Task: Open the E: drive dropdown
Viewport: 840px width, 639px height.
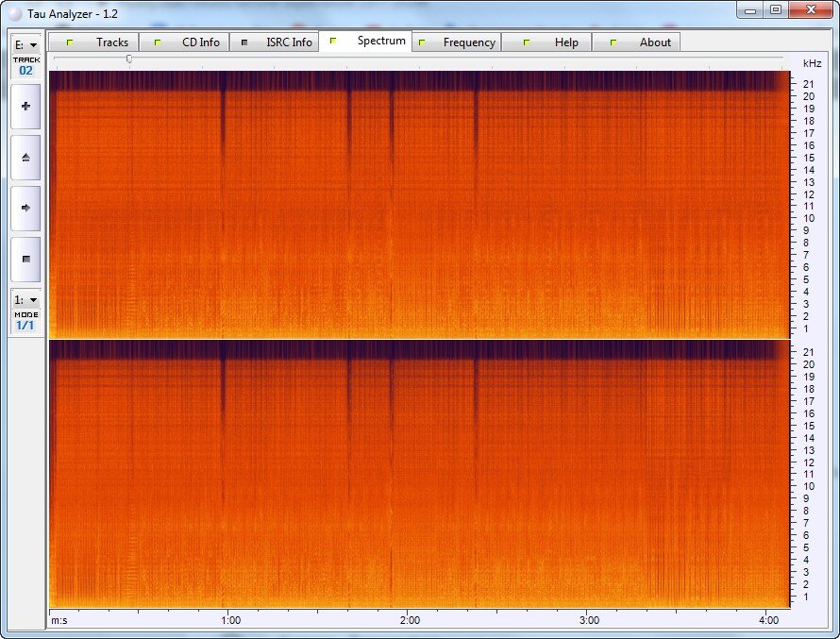Action: (25, 45)
